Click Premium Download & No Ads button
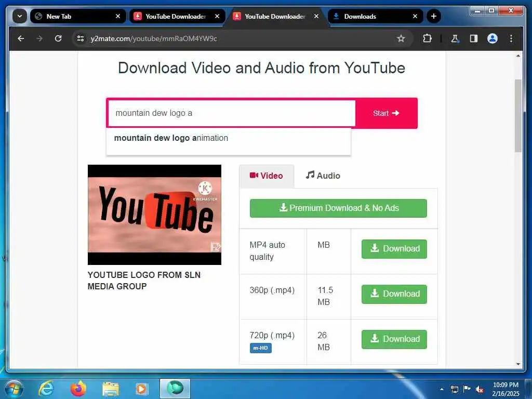532x399 pixels. (x=338, y=208)
